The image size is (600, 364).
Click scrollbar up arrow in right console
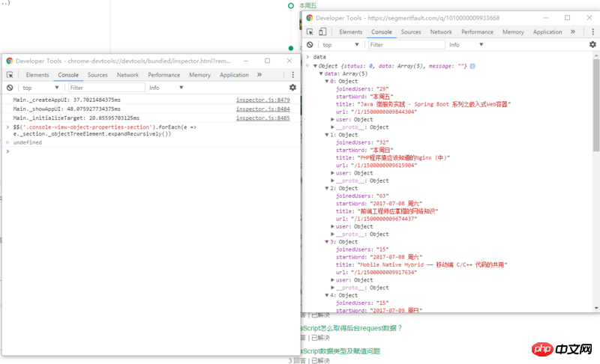tap(596, 55)
